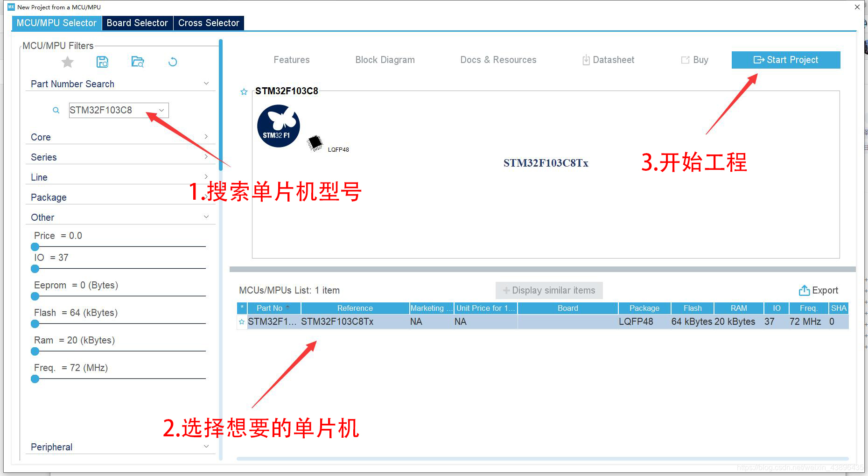Click the Export icon button
The width and height of the screenshot is (868, 476).
[818, 290]
